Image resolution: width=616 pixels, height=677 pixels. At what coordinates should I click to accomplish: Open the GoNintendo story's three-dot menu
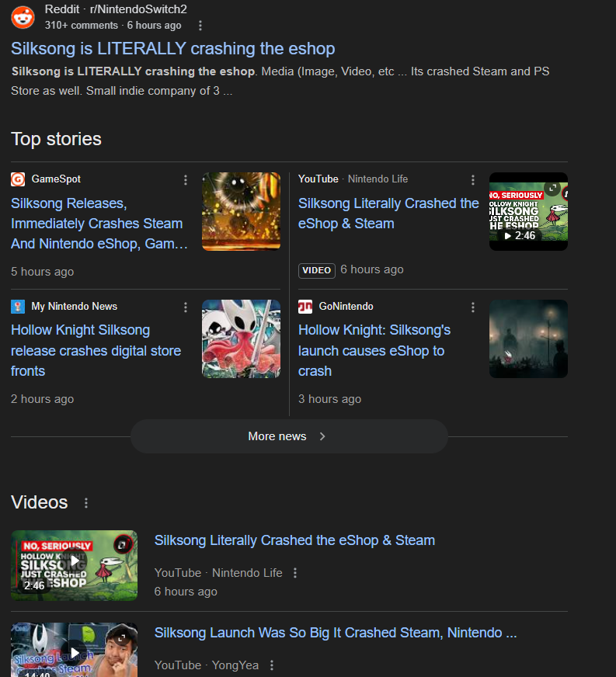[473, 307]
